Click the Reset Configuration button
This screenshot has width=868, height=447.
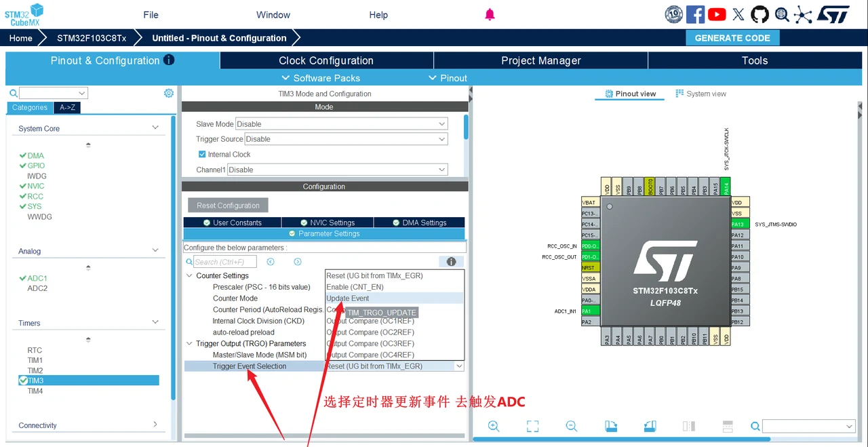point(228,206)
